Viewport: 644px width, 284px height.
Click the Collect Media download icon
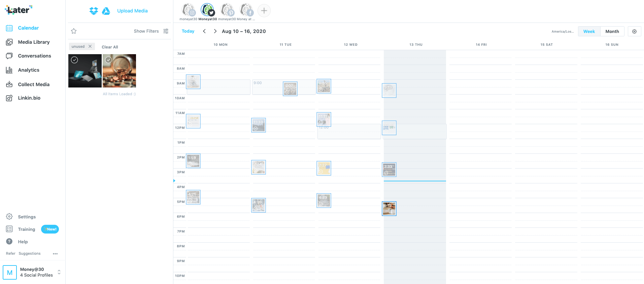(x=9, y=84)
